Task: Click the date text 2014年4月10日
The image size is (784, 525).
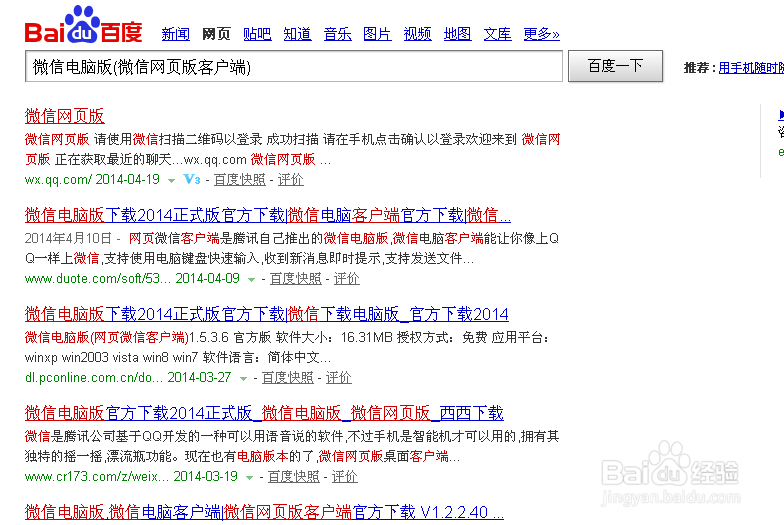Action: [x=68, y=238]
